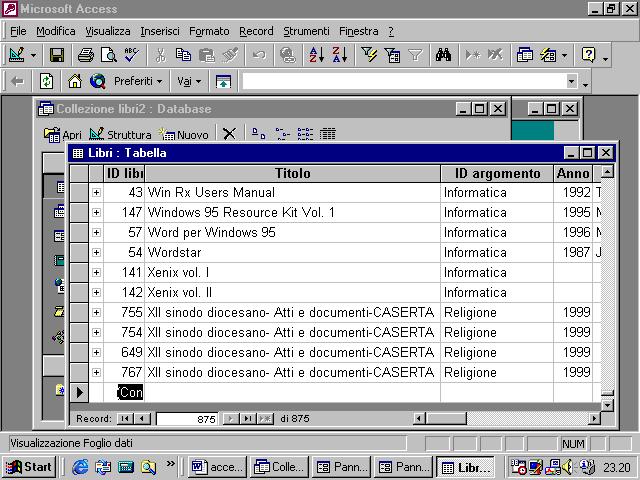
Task: Click Struttura in Database window
Action: 120,134
